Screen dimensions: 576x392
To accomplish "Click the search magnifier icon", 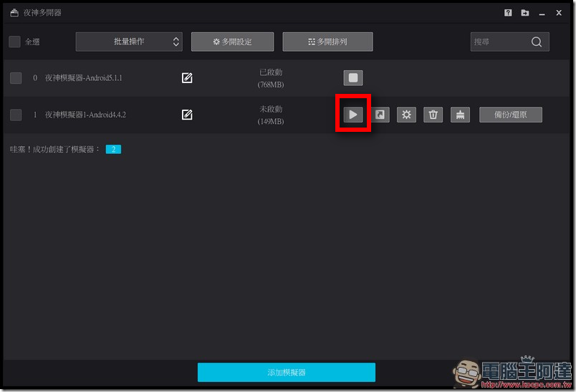I will 537,42.
